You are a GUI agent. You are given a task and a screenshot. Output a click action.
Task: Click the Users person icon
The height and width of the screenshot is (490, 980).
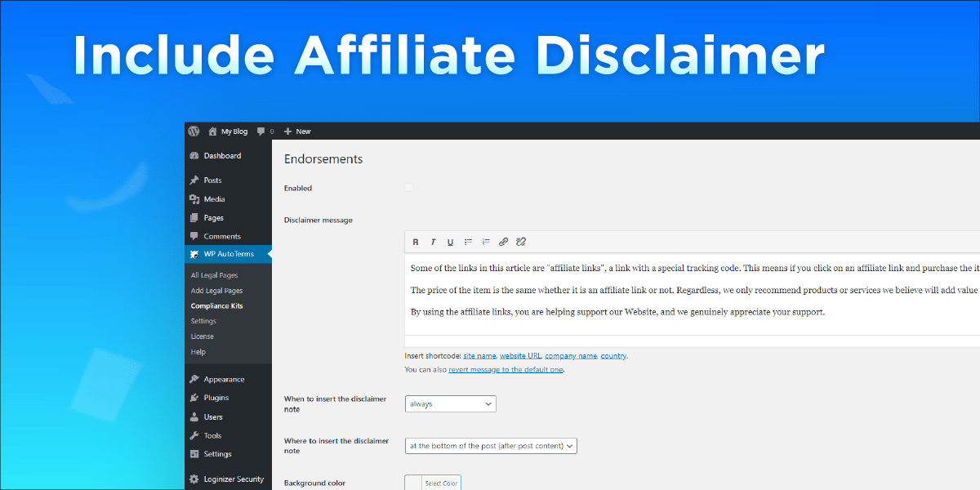tap(194, 417)
